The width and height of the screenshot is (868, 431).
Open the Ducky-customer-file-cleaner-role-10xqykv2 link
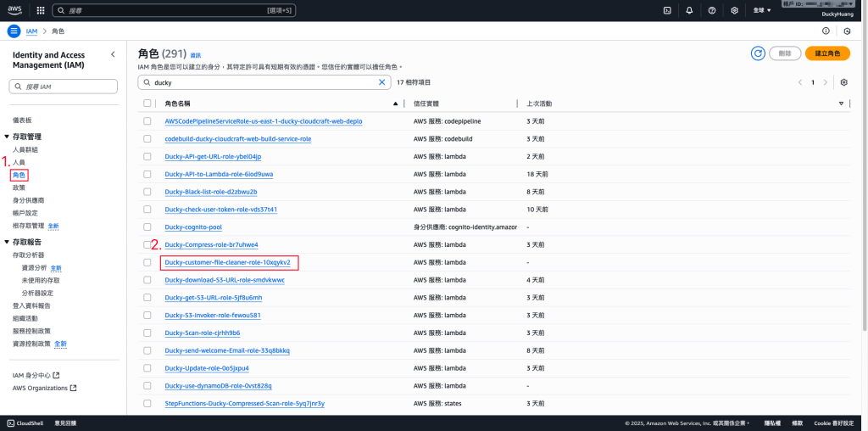click(227, 262)
